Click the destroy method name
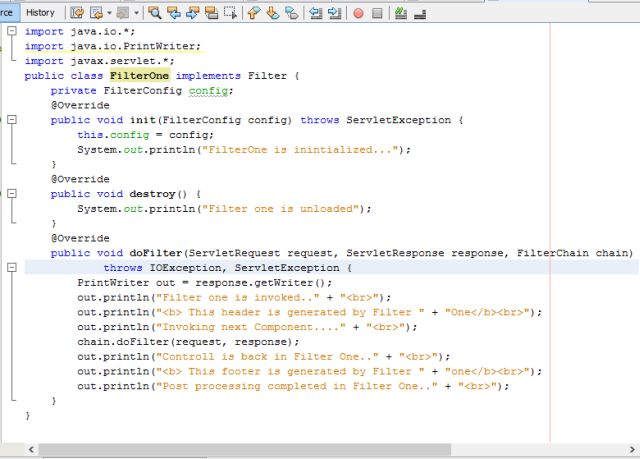 click(152, 194)
